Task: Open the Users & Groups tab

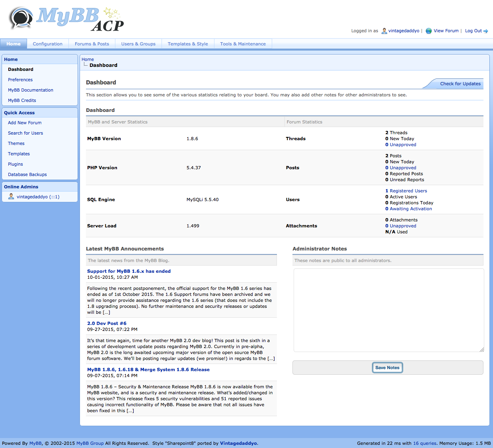Action: 138,44
